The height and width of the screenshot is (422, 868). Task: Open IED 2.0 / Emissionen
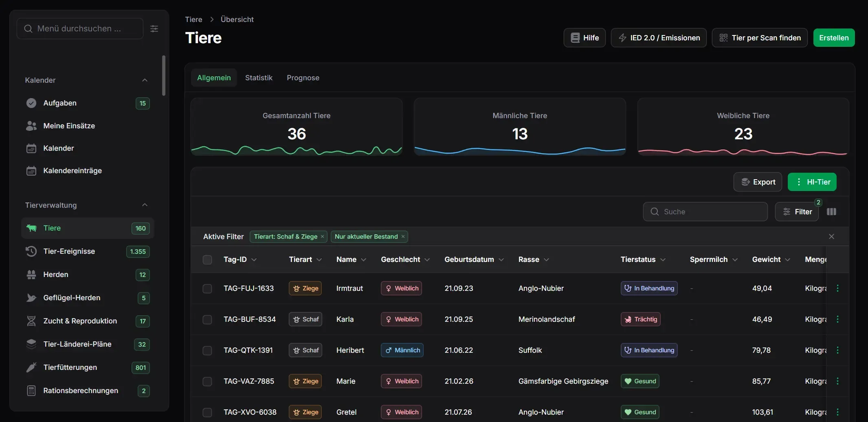pyautogui.click(x=659, y=38)
